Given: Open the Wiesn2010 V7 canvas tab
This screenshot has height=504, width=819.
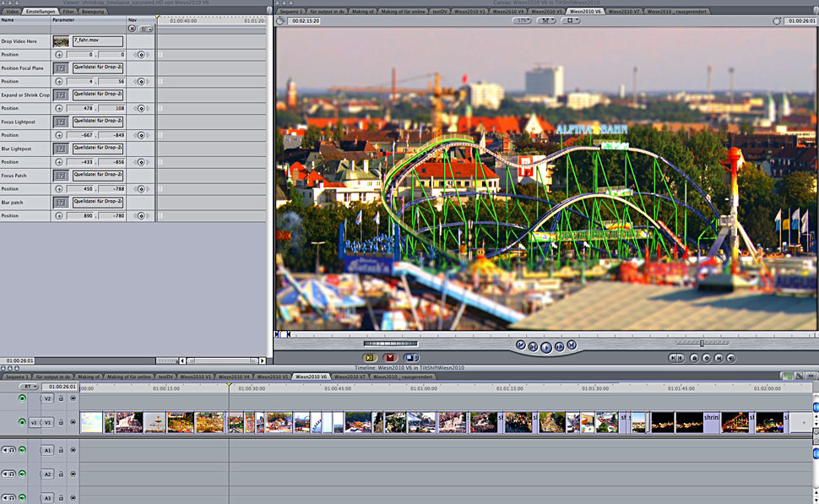Looking at the screenshot, I should [x=624, y=11].
